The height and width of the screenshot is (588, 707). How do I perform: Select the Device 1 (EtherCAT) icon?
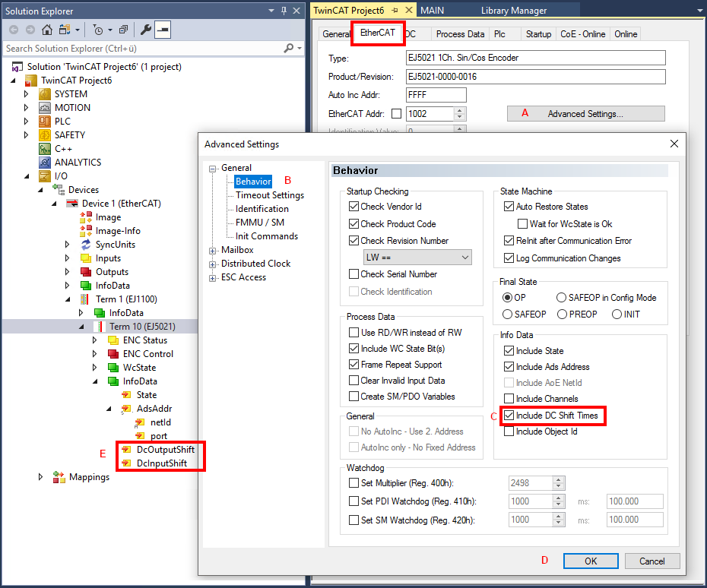pos(72,204)
